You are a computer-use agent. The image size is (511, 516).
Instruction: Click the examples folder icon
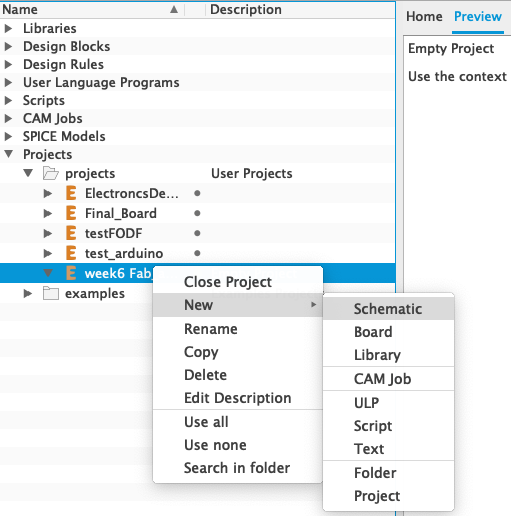coord(51,293)
